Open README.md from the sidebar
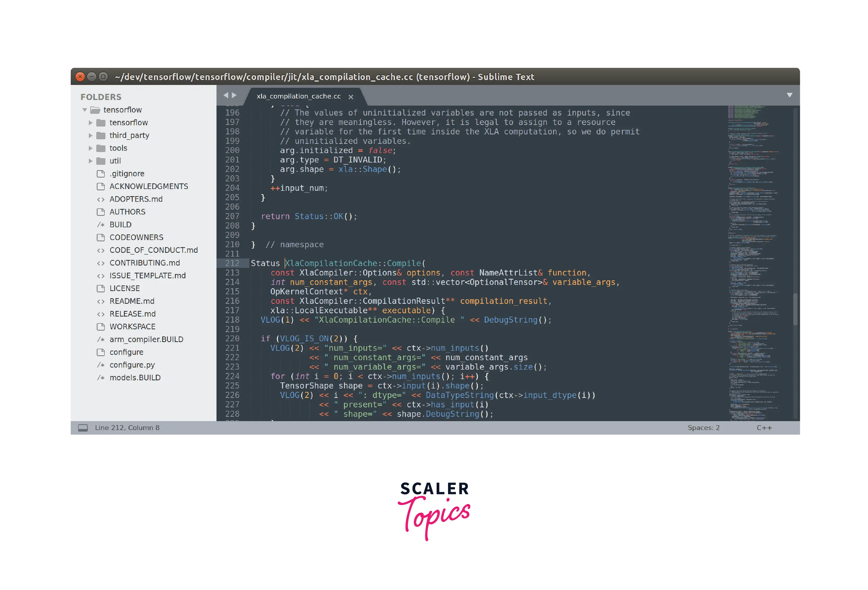 [x=131, y=301]
